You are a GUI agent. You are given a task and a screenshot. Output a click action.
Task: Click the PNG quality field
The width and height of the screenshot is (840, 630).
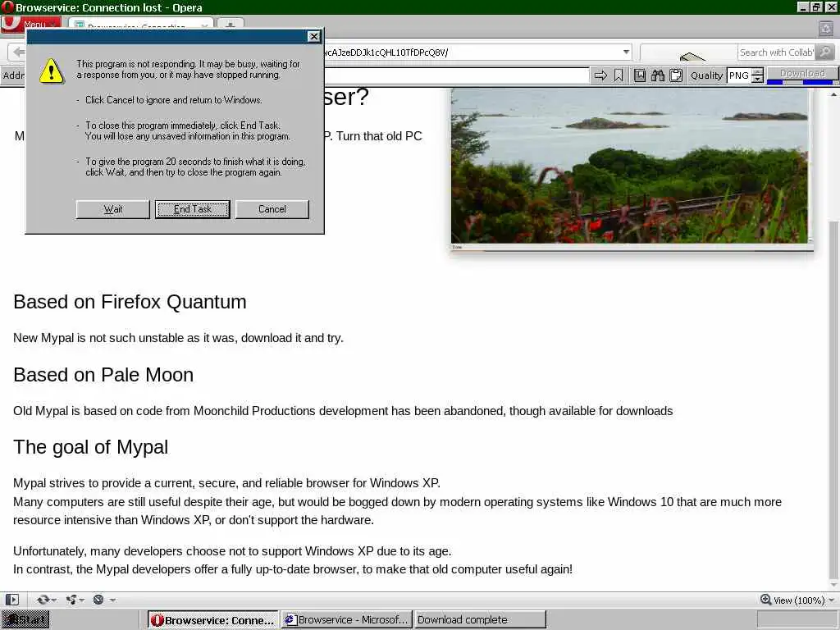[739, 75]
